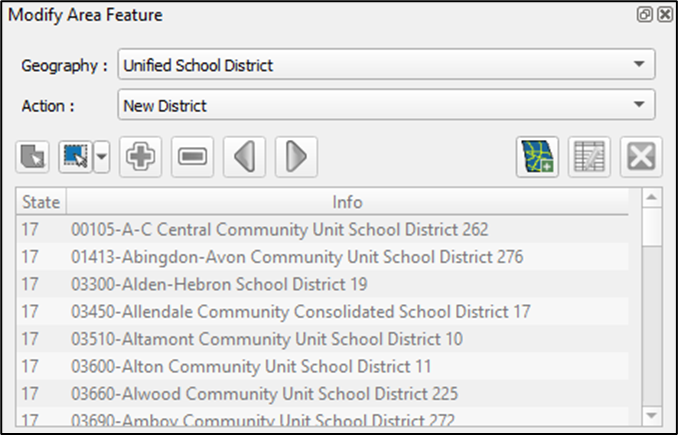Open the Geography dropdown
Screen dimensions: 678x435
point(386,65)
